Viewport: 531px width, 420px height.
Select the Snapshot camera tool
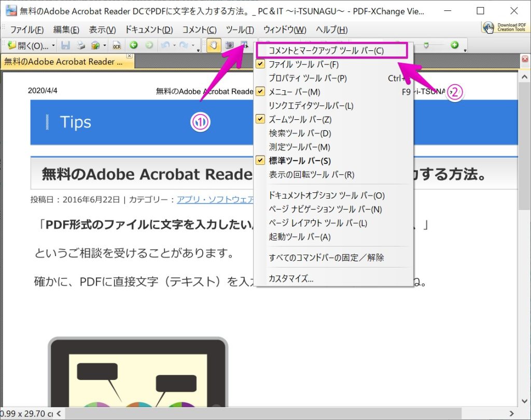tap(230, 45)
